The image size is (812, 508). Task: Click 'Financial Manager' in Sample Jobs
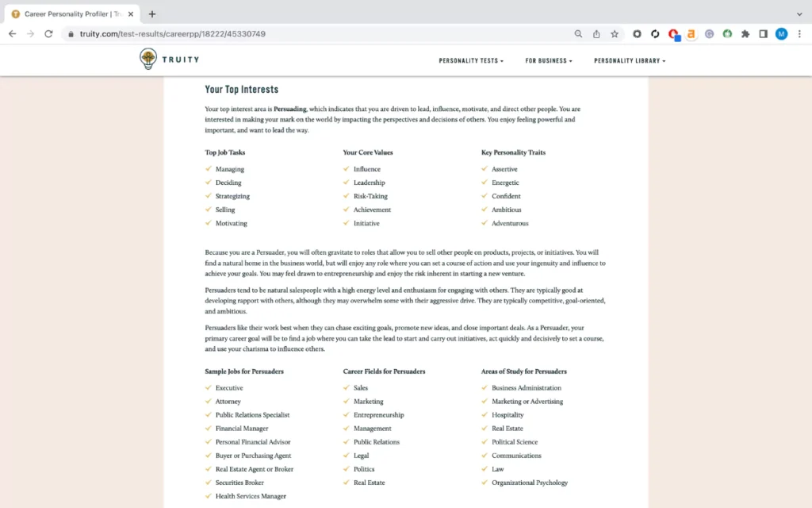242,428
